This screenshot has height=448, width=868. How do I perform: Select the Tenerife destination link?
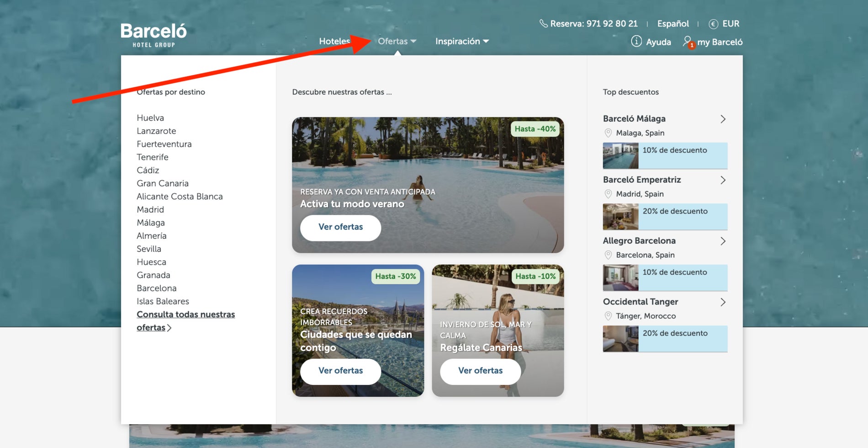[153, 157]
